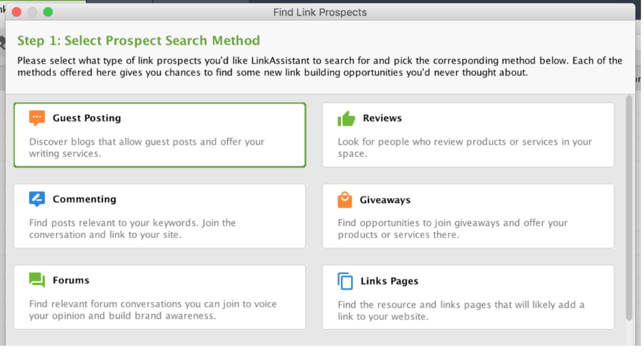Image resolution: width=644 pixels, height=355 pixels.
Task: Choose the Forums title text
Action: tap(71, 280)
